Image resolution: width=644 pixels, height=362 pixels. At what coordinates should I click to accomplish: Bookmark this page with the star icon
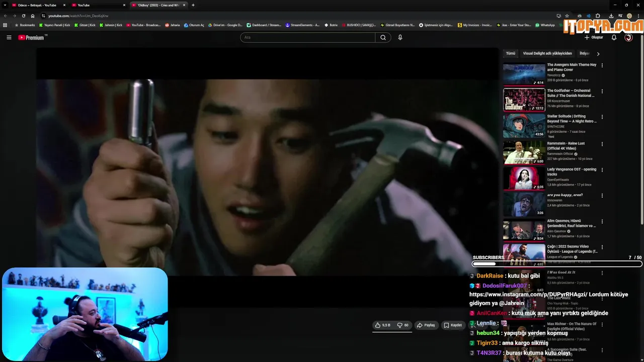pyautogui.click(x=567, y=16)
